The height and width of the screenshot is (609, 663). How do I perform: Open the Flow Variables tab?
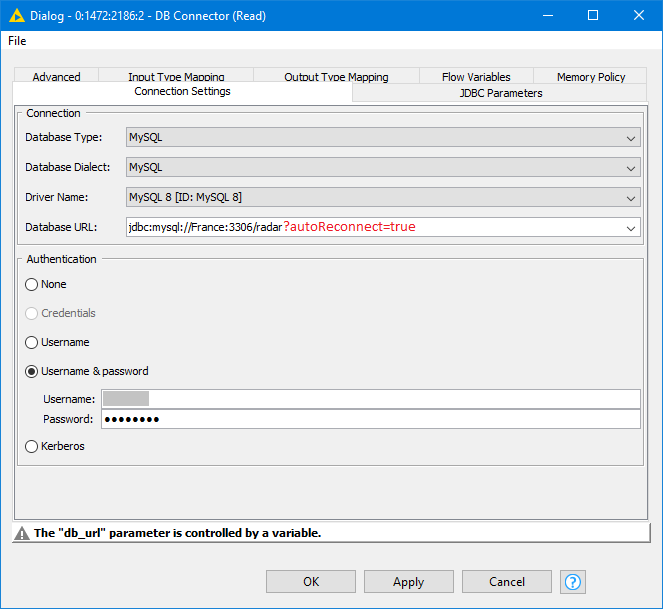tap(476, 77)
